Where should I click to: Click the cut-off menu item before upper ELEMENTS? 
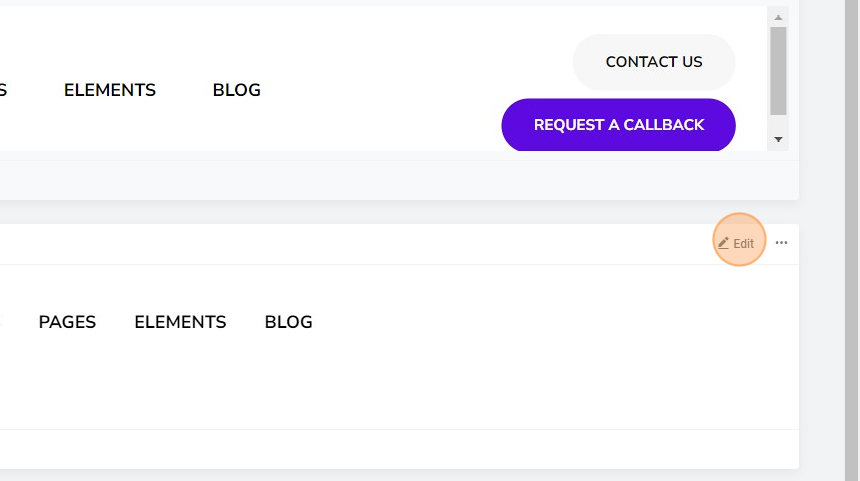3,90
